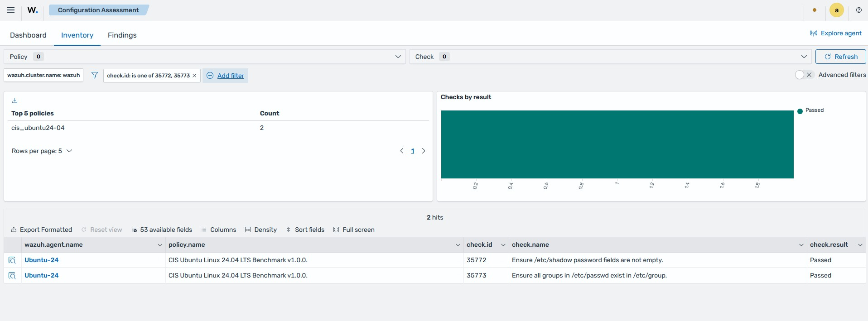This screenshot has height=321, width=868.
Task: Open Columns settings
Action: pos(218,230)
